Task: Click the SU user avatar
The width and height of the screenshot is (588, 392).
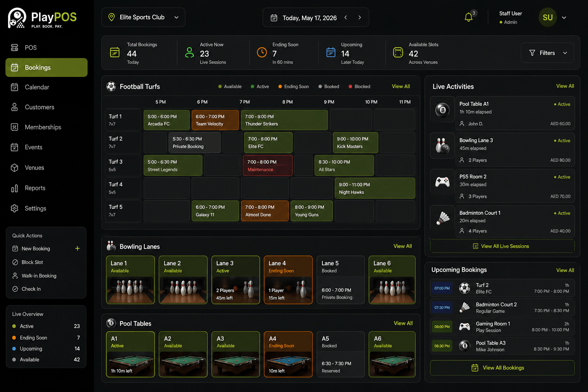Action: pos(547,18)
